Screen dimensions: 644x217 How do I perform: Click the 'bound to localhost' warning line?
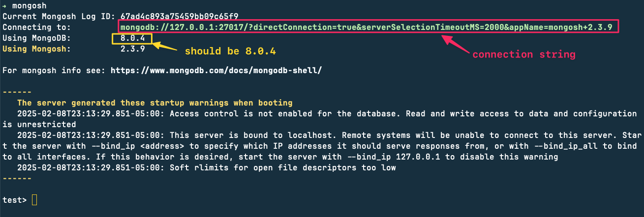click(x=321, y=146)
